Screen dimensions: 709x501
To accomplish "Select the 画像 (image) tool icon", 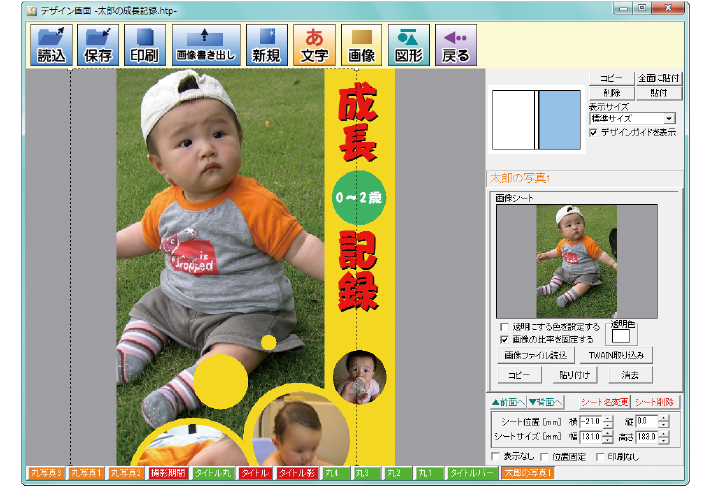I will 361,45.
